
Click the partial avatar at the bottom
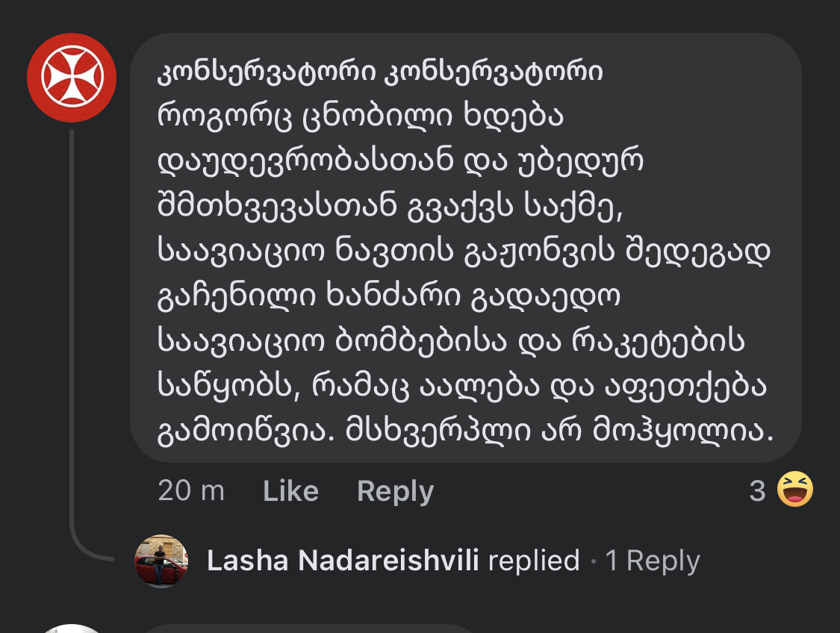tap(72, 629)
